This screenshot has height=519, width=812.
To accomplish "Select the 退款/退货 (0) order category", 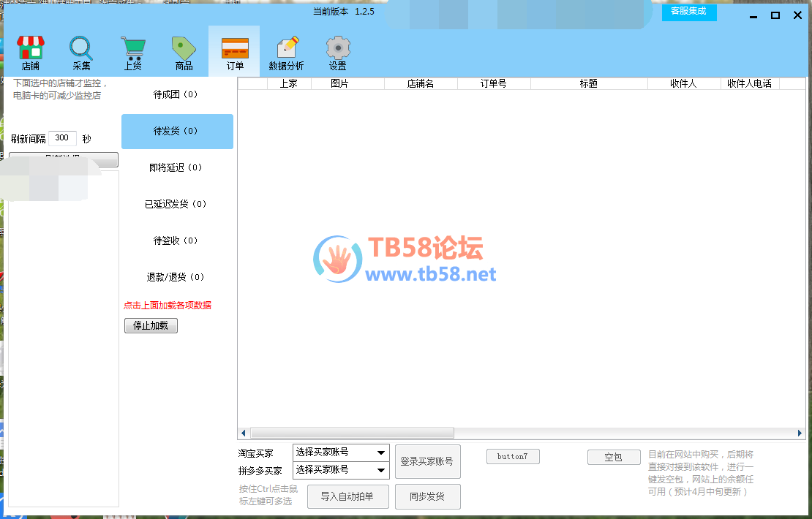I will point(177,277).
